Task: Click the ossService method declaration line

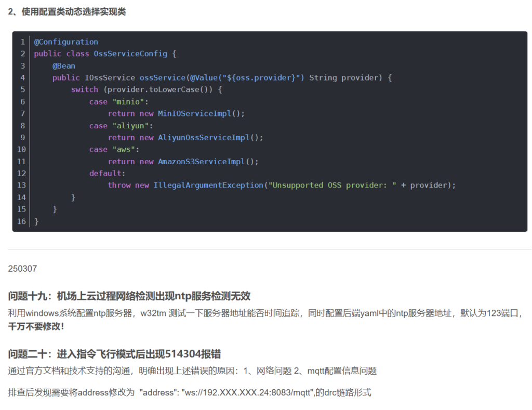Action: tap(222, 78)
